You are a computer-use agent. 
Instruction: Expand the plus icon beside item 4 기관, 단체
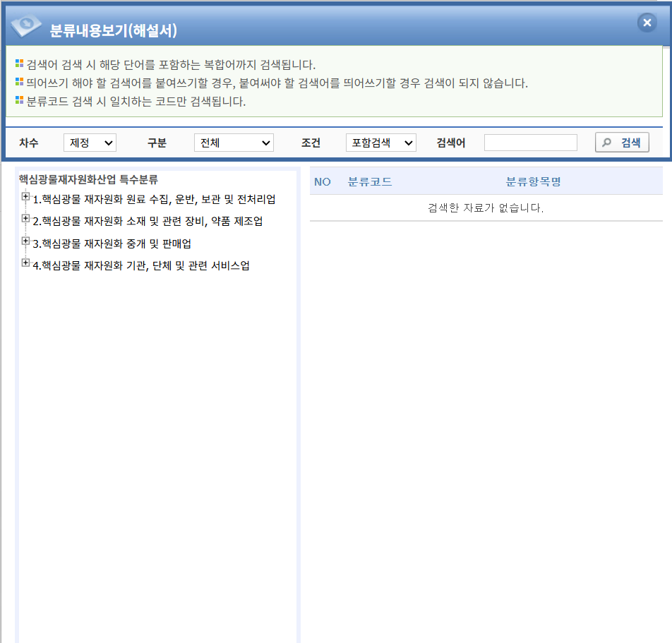[x=25, y=263]
